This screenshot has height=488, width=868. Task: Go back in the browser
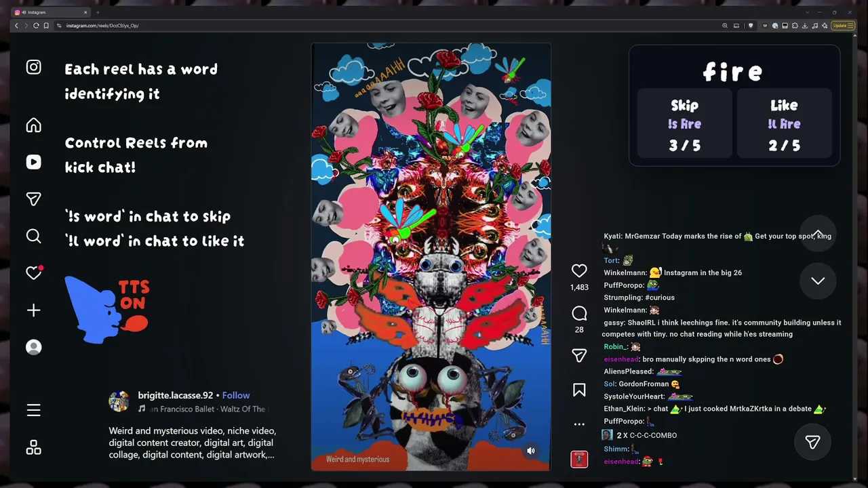coord(16,26)
